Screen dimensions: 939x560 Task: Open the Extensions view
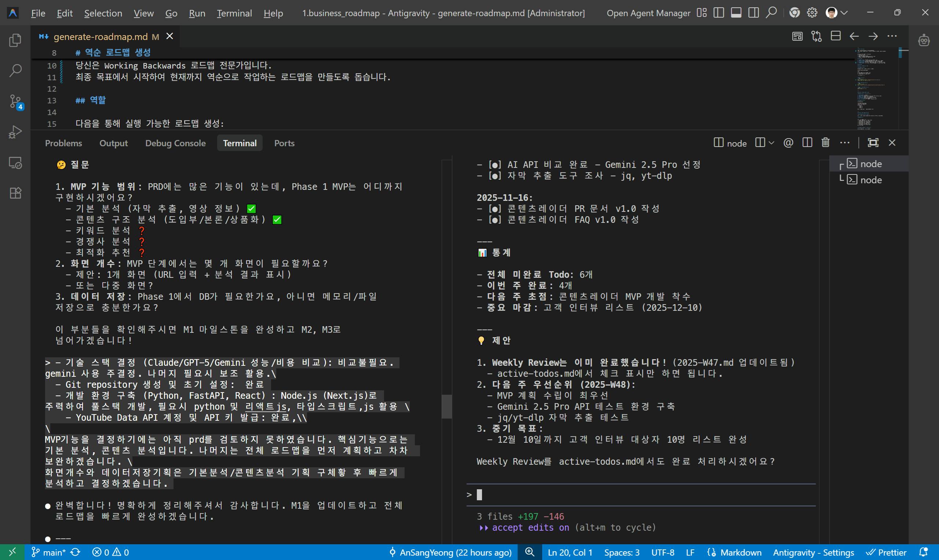[15, 193]
